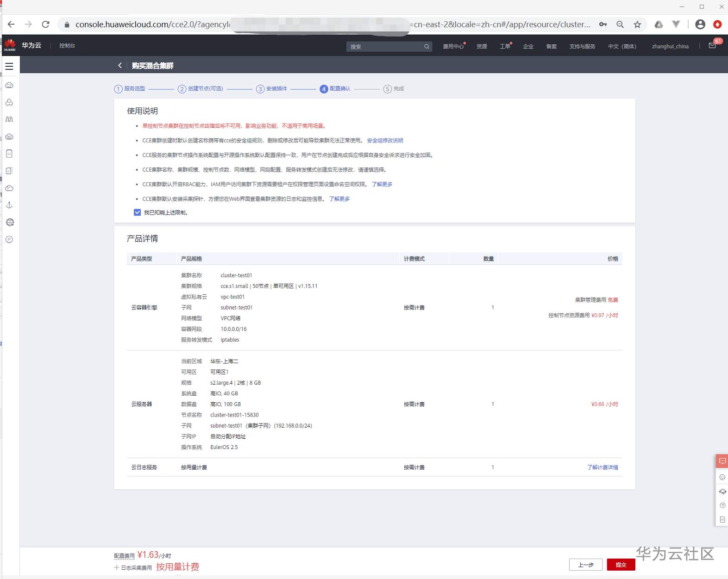Image resolution: width=728 pixels, height=579 pixels.
Task: Click the 云服务器 price ¥0.66 /小时
Action: click(x=604, y=404)
